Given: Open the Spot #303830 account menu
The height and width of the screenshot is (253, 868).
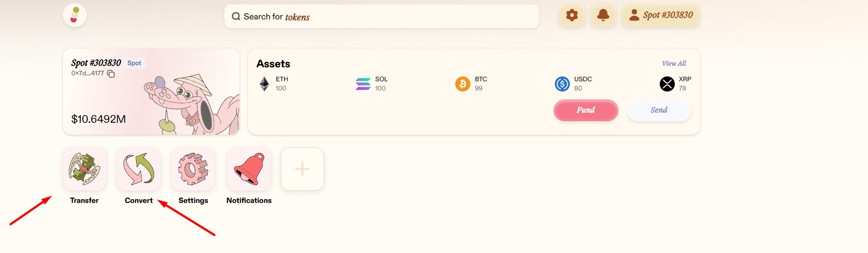Looking at the screenshot, I should [661, 16].
